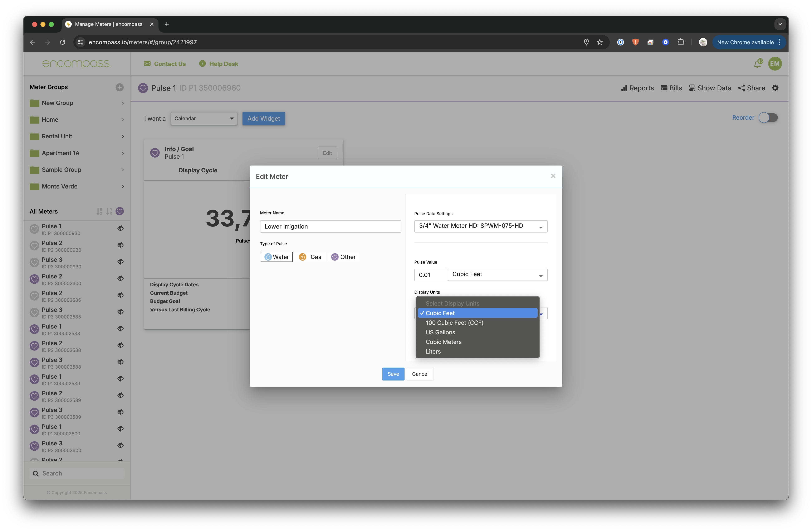Open Reports bar chart icon

(624, 88)
